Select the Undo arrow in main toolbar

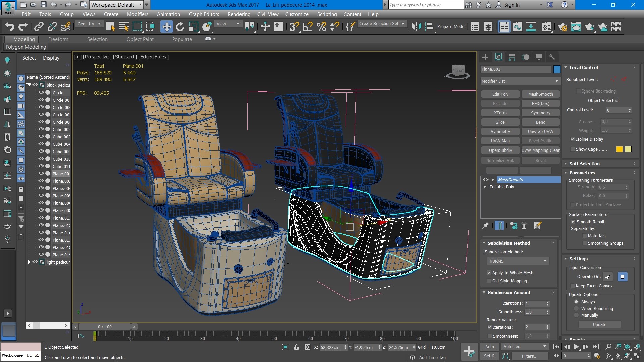pos(10,26)
